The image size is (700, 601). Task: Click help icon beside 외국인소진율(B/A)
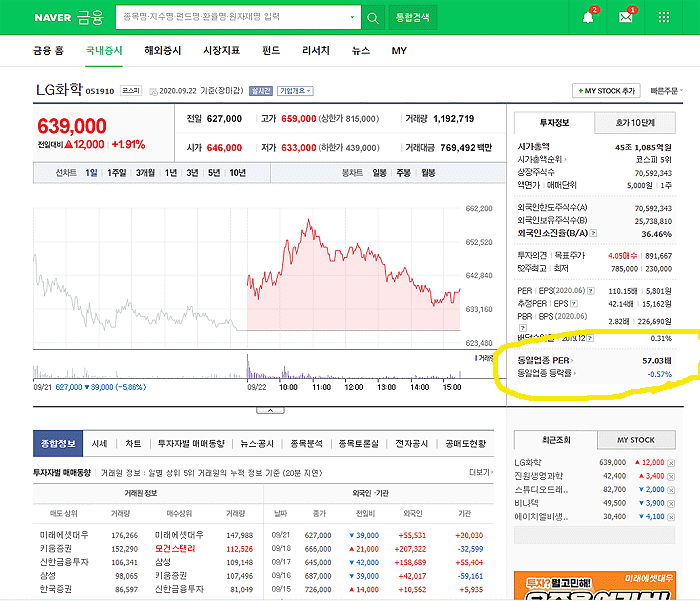point(593,233)
